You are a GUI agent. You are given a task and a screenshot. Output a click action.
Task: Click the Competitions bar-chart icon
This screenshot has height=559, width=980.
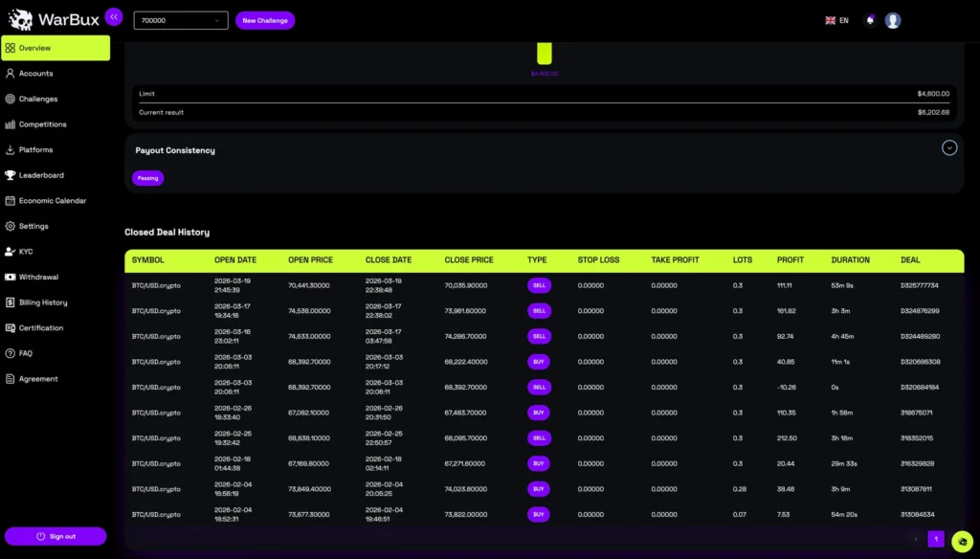click(10, 124)
